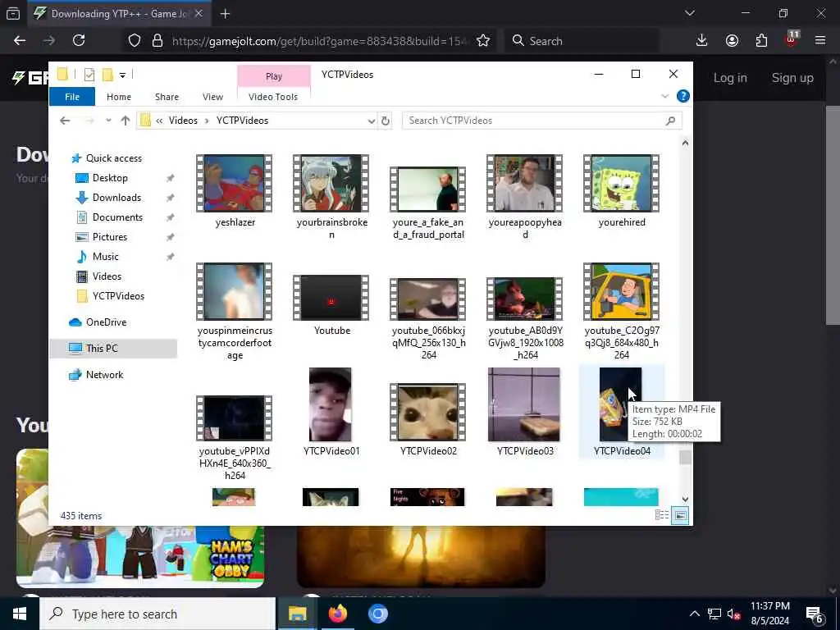The width and height of the screenshot is (840, 630).
Task: Switch to the Home ribbon tab
Action: pyautogui.click(x=118, y=97)
